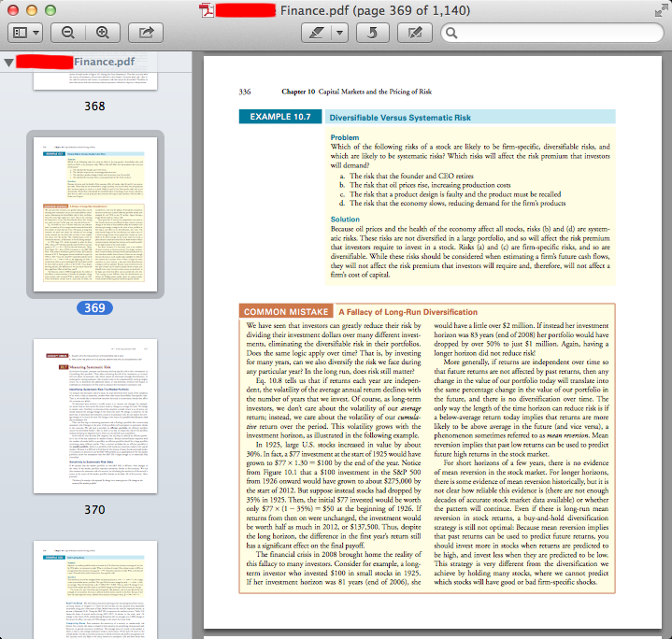Zoom out using the minus magnifier
This screenshot has width=672, height=639.
click(x=68, y=33)
